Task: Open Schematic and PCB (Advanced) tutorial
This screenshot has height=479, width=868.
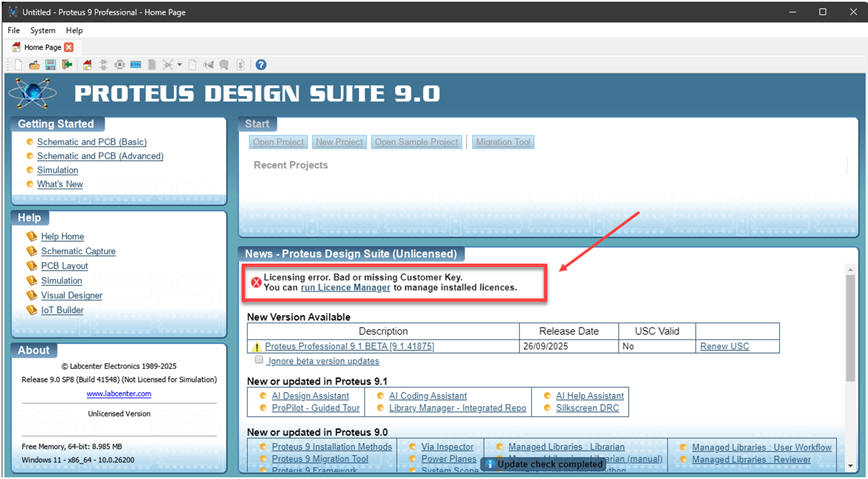Action: 100,156
